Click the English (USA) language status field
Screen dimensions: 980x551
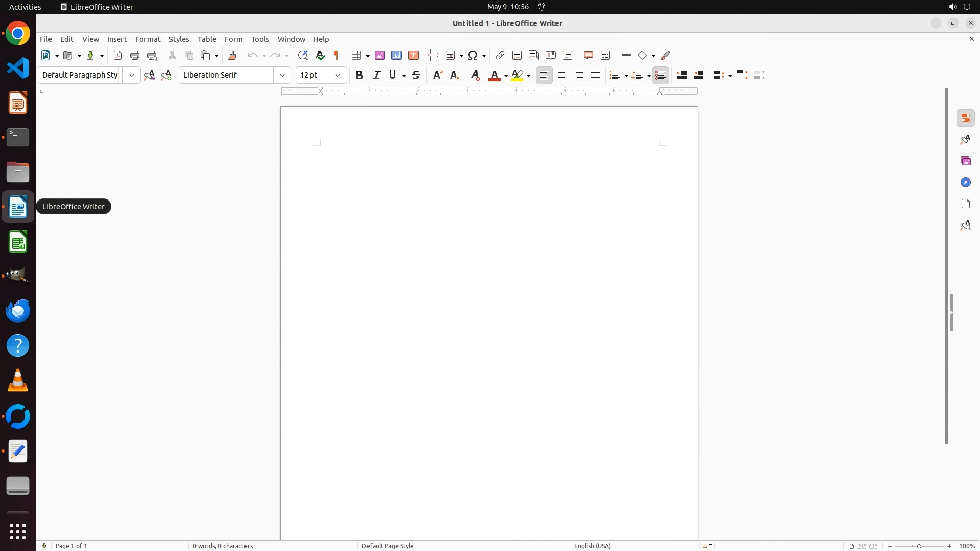592,546
